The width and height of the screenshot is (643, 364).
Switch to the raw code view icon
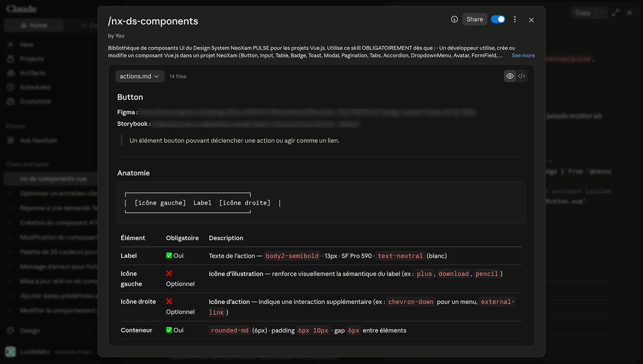[x=521, y=76]
